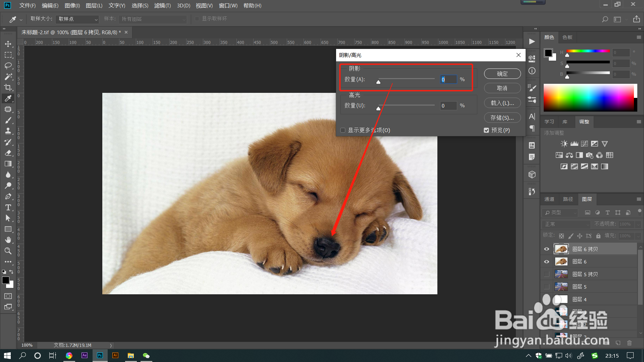Open the 滤镜 menu
The image size is (644, 362).
[162, 5]
